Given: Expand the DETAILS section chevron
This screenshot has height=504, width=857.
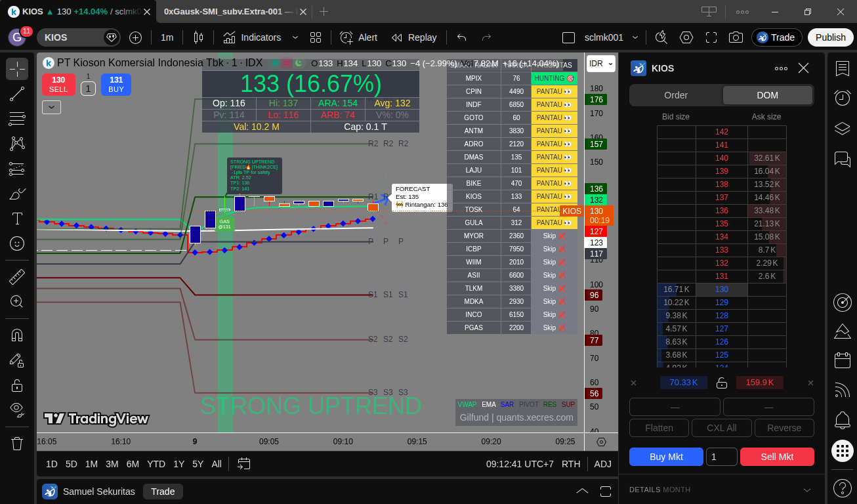Looking at the screenshot, I should click(x=807, y=490).
